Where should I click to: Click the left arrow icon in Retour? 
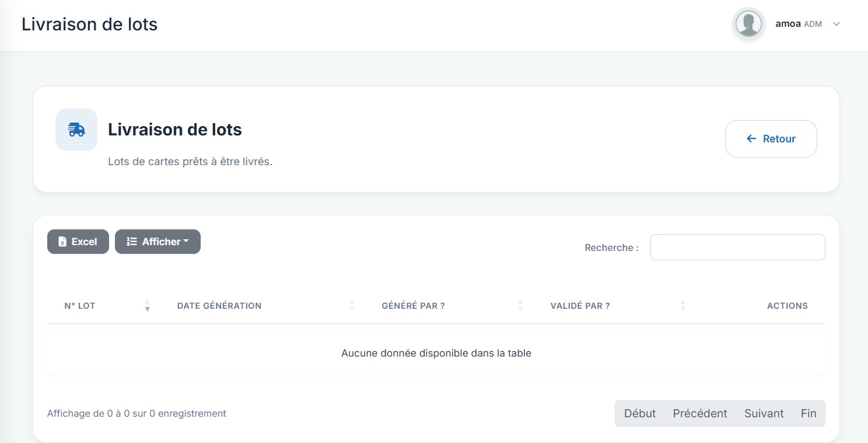click(751, 139)
